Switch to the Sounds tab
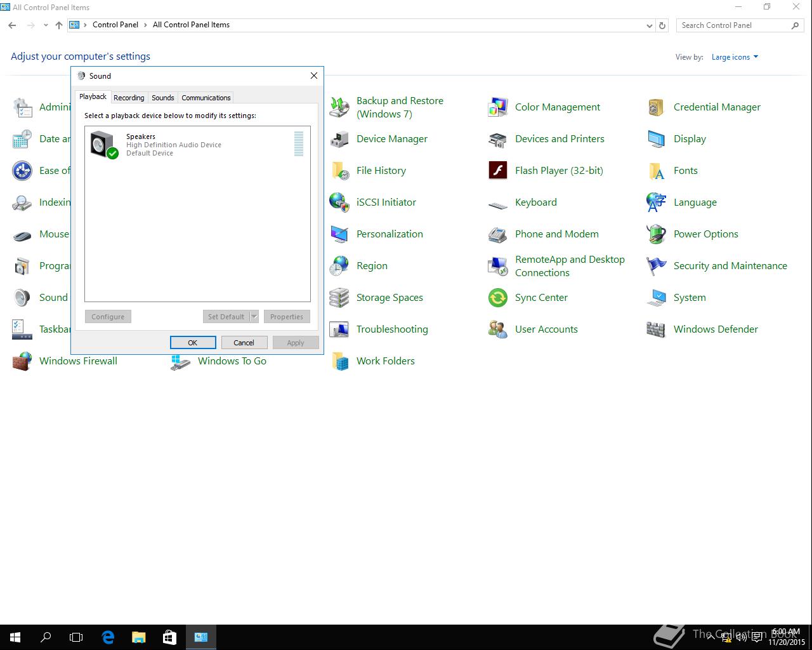This screenshot has width=812, height=650. tap(163, 98)
